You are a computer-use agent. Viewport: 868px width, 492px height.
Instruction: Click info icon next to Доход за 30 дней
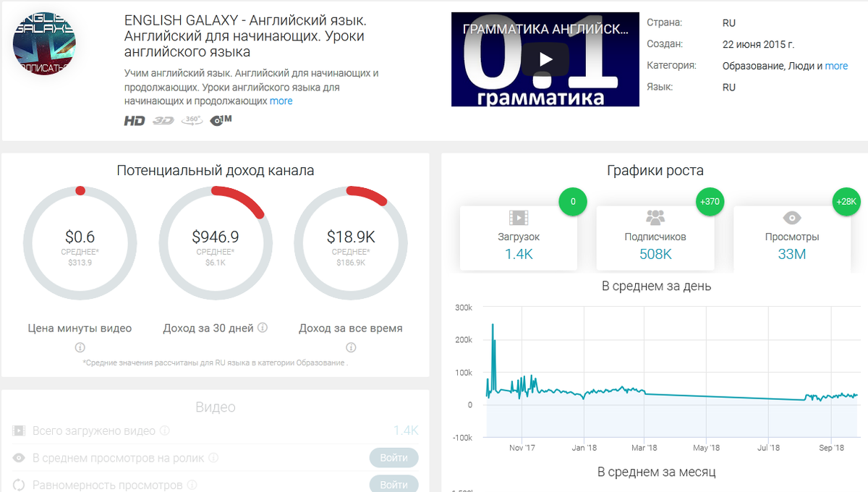(x=263, y=328)
